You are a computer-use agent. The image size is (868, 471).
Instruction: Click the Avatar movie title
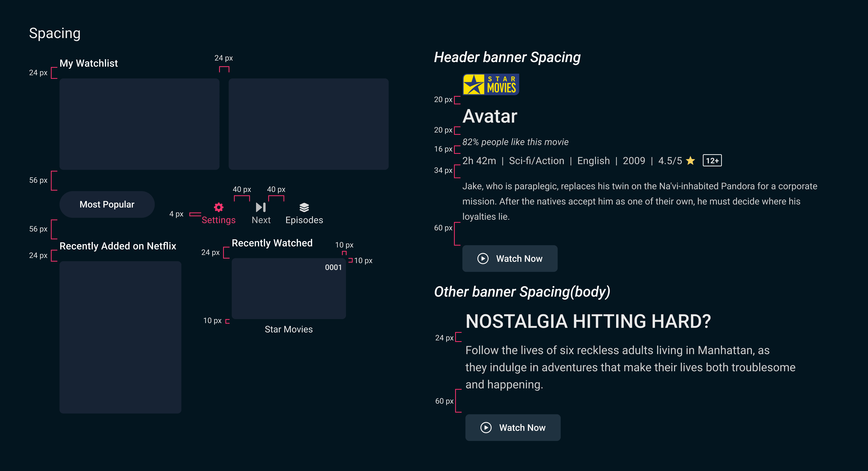[490, 117]
